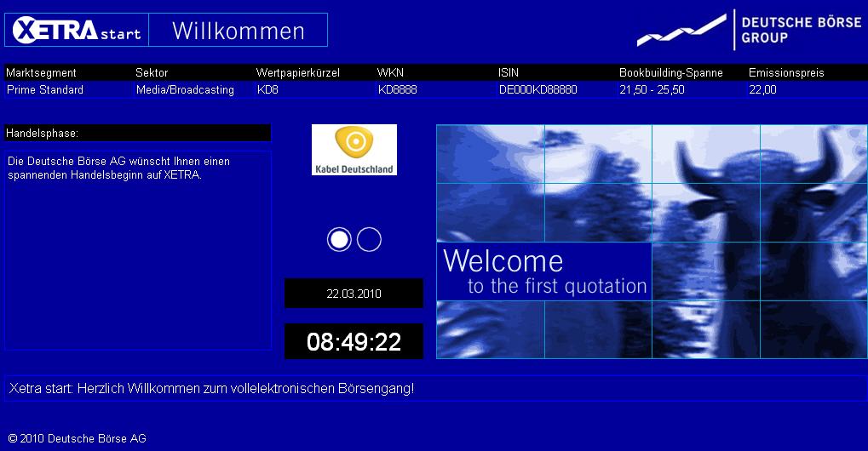Image resolution: width=868 pixels, height=451 pixels.
Task: Click the ISIN value DE000KD88880
Action: click(538, 89)
